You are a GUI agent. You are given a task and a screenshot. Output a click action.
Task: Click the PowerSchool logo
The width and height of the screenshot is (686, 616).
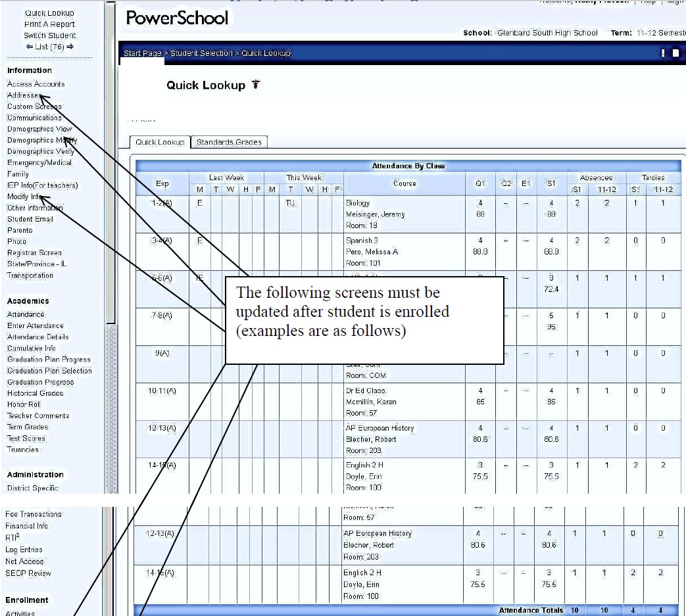click(x=177, y=18)
